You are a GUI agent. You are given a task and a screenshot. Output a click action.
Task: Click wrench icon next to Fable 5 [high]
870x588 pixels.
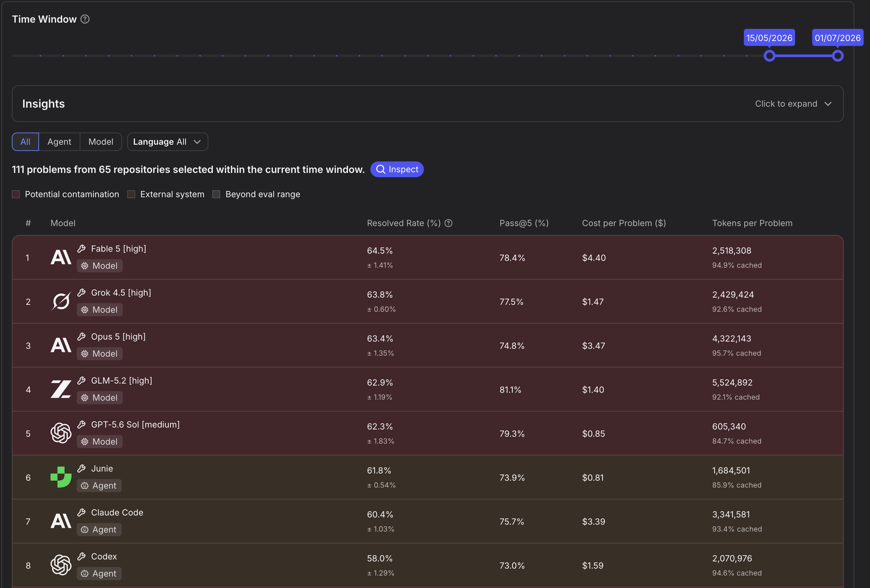pos(82,249)
